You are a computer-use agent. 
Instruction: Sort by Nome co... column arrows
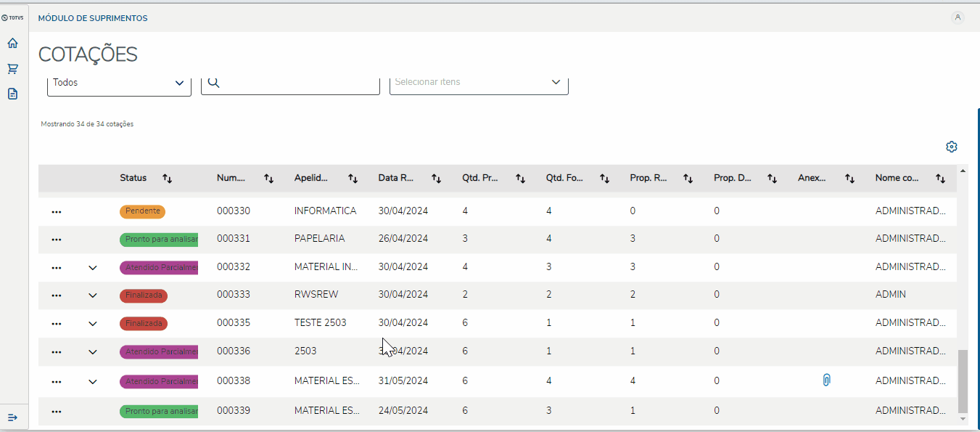[940, 178]
